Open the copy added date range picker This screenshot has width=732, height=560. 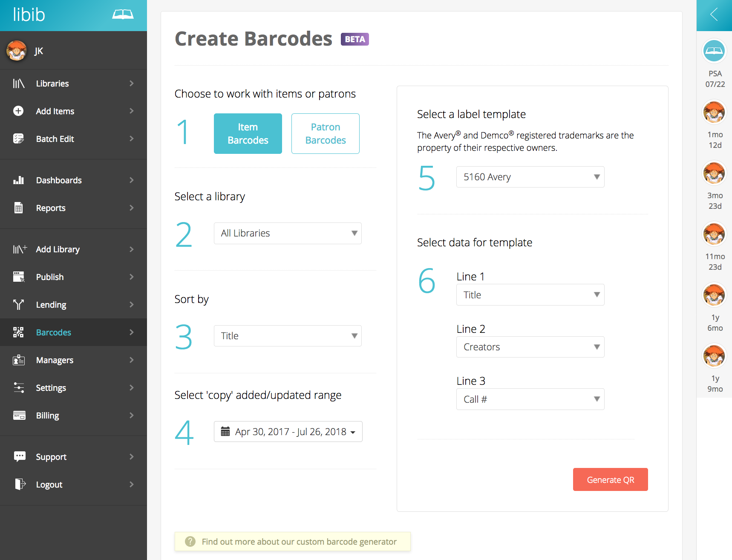point(288,432)
